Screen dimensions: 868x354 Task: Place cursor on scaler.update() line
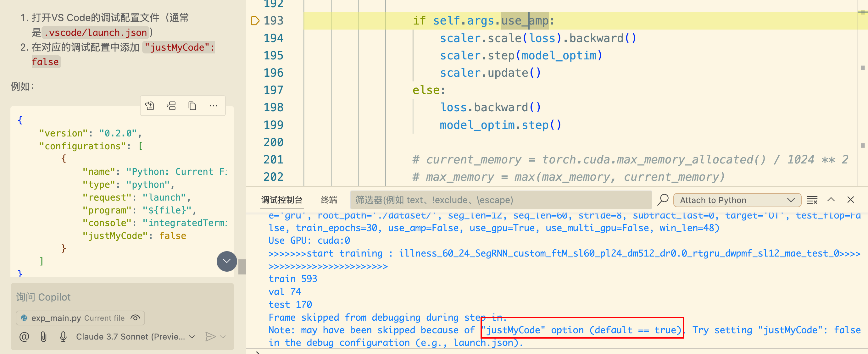(490, 72)
